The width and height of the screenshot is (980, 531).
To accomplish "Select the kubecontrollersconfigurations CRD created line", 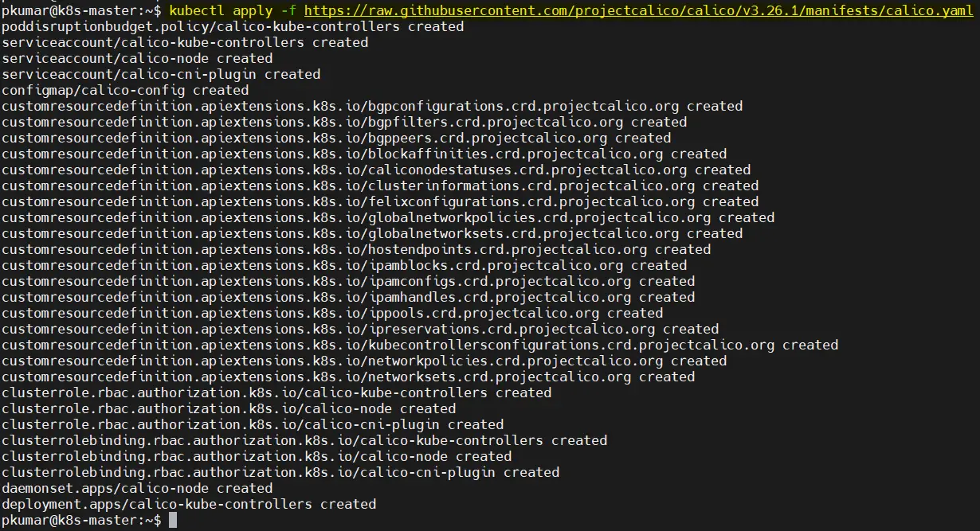I will [420, 345].
